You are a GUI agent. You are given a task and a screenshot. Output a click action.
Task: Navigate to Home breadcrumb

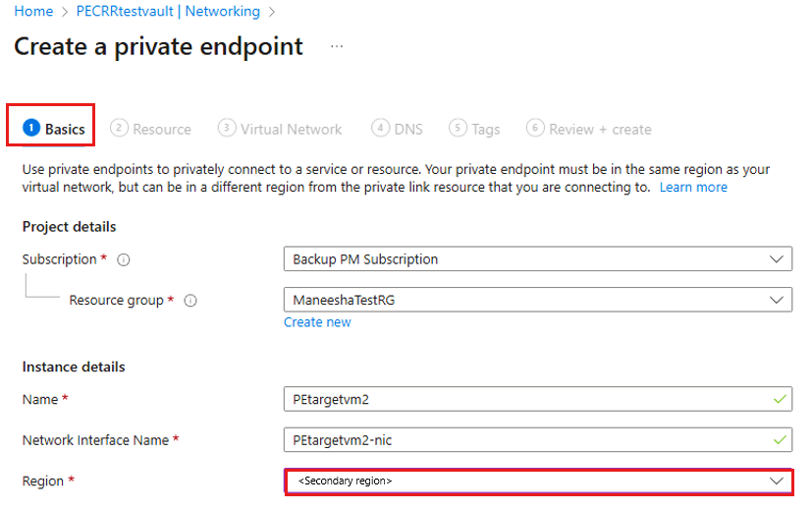[x=33, y=12]
